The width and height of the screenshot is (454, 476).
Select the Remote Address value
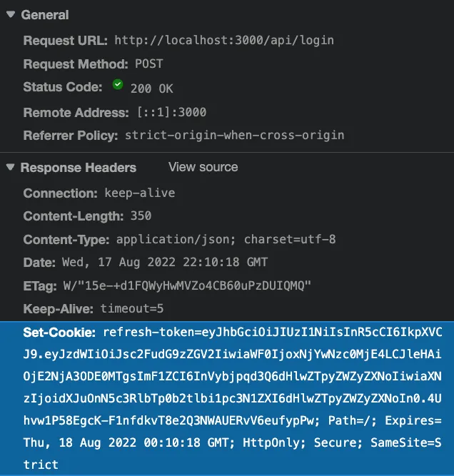point(172,112)
